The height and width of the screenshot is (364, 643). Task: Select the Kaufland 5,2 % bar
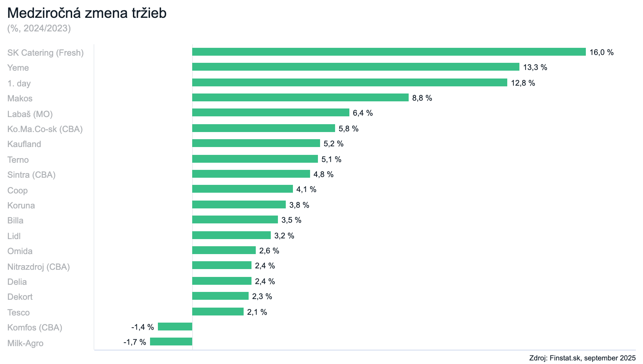coord(256,143)
